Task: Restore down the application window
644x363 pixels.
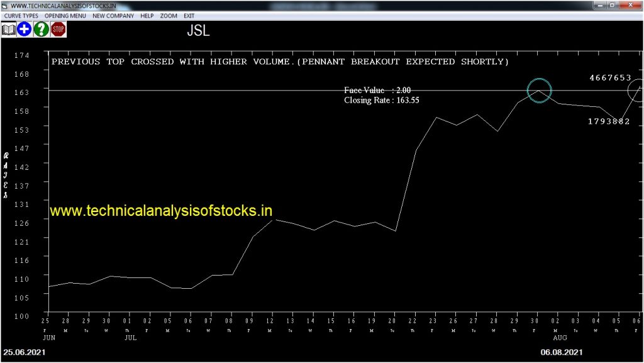Action: 611,5
